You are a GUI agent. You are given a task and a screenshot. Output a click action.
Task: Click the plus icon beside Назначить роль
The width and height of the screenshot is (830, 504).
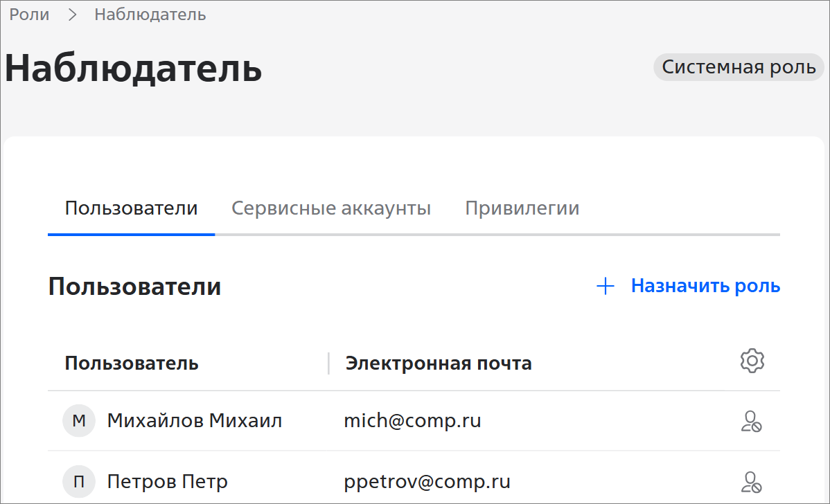pyautogui.click(x=606, y=287)
